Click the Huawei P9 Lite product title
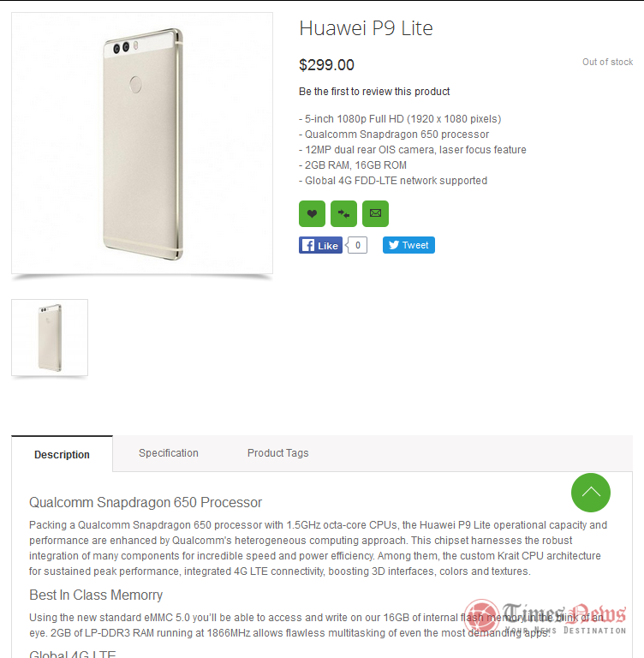This screenshot has width=644, height=658. (x=366, y=28)
